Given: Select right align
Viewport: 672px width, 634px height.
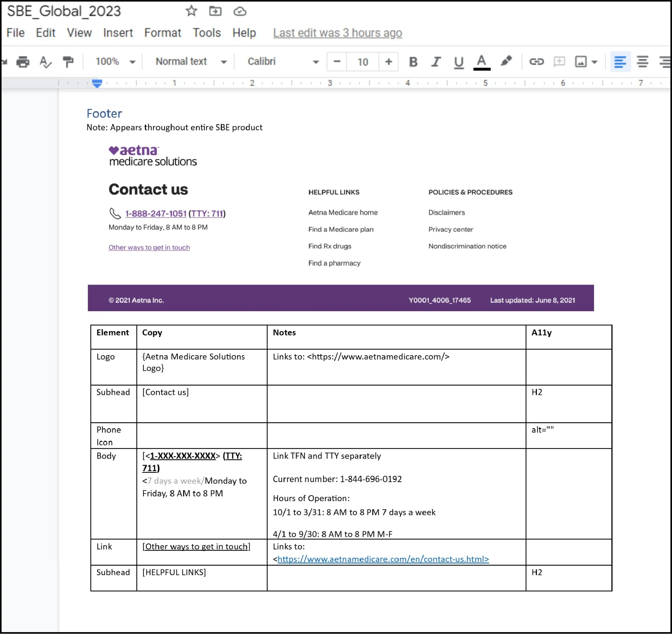Looking at the screenshot, I should 665,62.
